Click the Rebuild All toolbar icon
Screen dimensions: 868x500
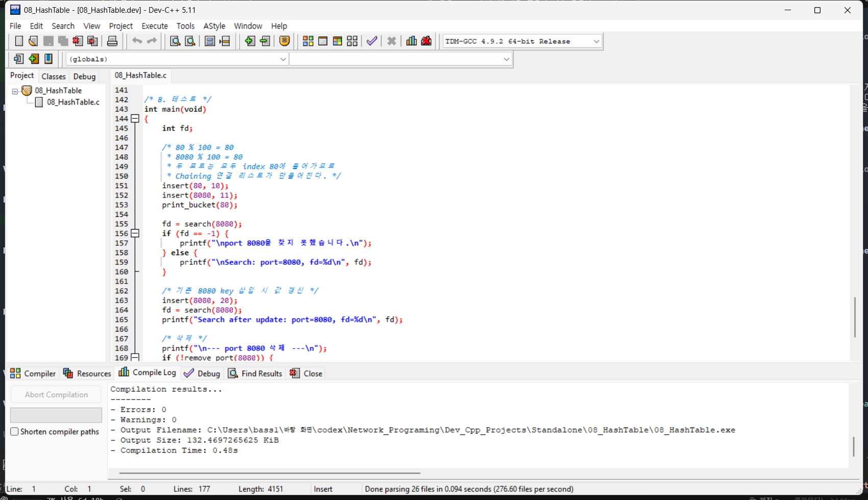(x=352, y=41)
